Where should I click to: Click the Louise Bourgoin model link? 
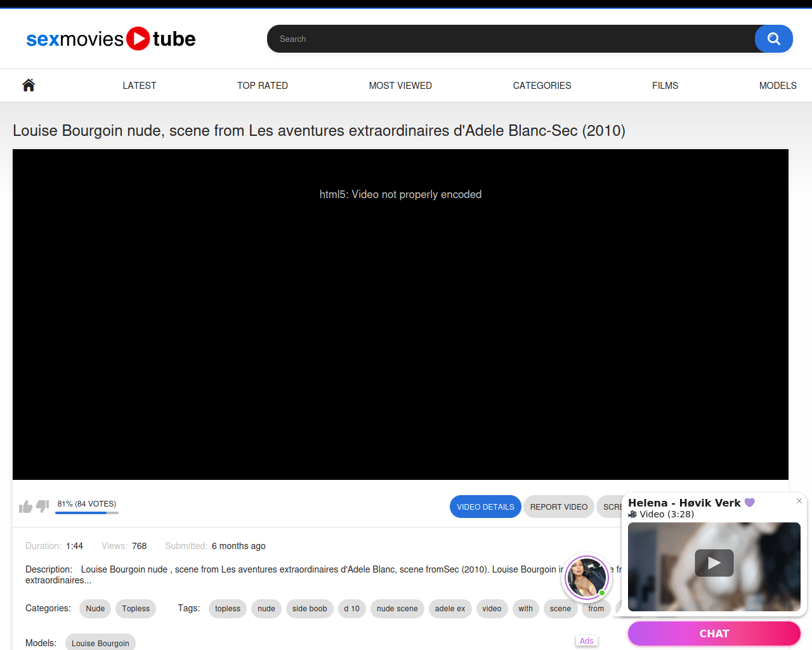[100, 642]
